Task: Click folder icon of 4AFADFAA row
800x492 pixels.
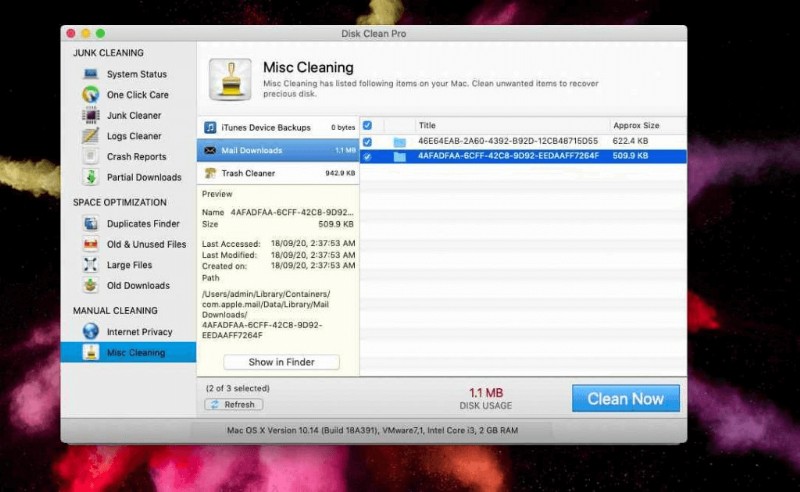Action: [399, 156]
